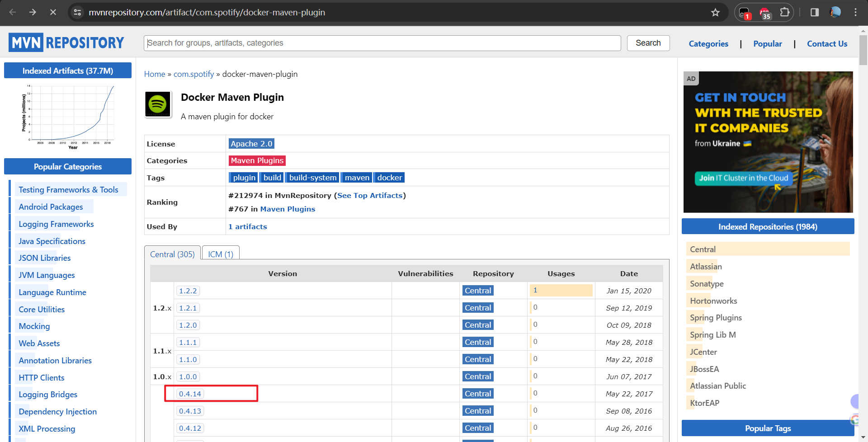868x442 pixels.
Task: Open version 1.1.1
Action: point(188,342)
